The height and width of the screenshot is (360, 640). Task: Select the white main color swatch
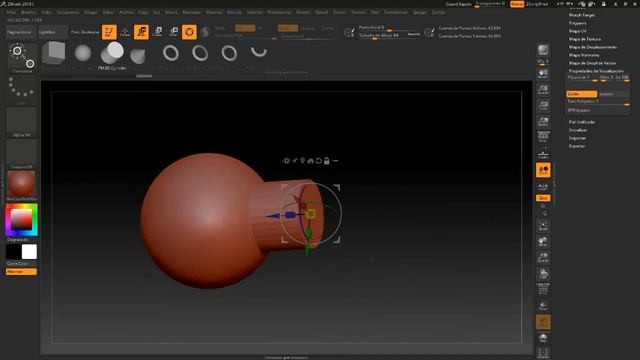click(x=29, y=252)
